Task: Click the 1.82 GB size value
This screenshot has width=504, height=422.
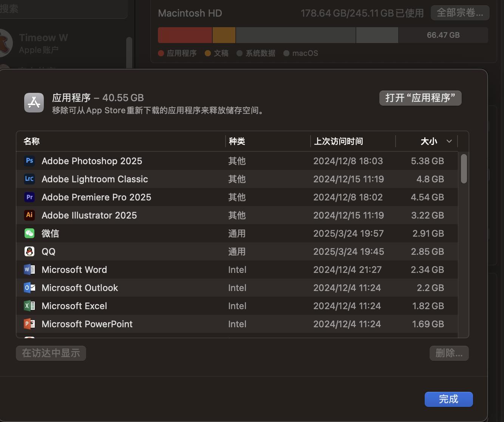Action: coord(428,306)
